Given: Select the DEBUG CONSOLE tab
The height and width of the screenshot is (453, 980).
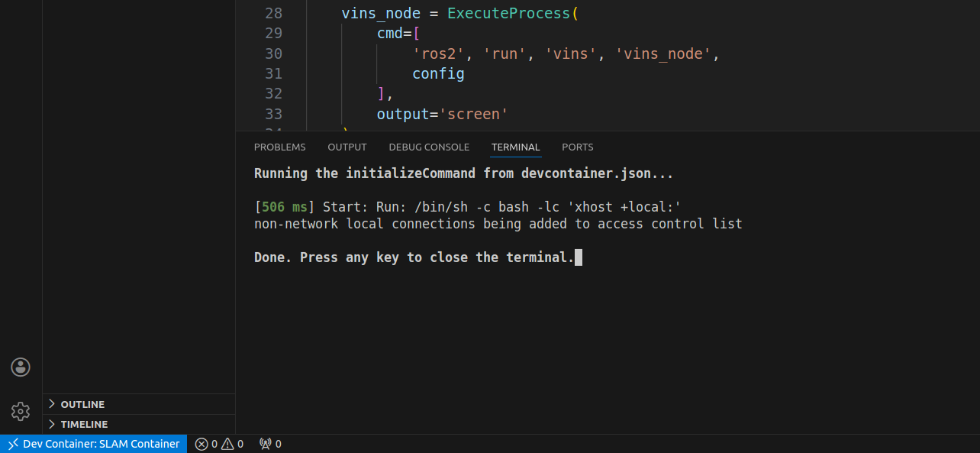Looking at the screenshot, I should (x=429, y=147).
